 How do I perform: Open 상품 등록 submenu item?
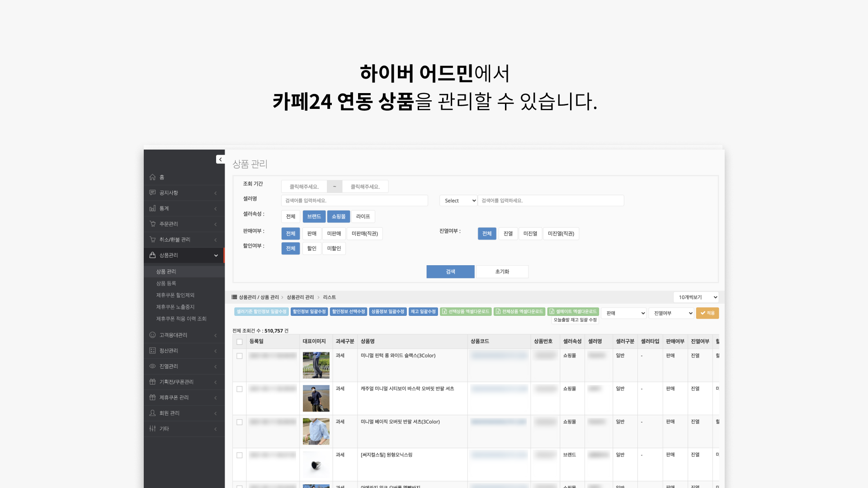coord(166,283)
